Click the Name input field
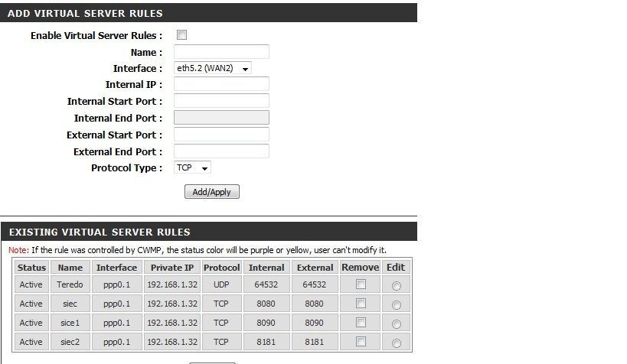The height and width of the screenshot is (364, 627). [221, 52]
